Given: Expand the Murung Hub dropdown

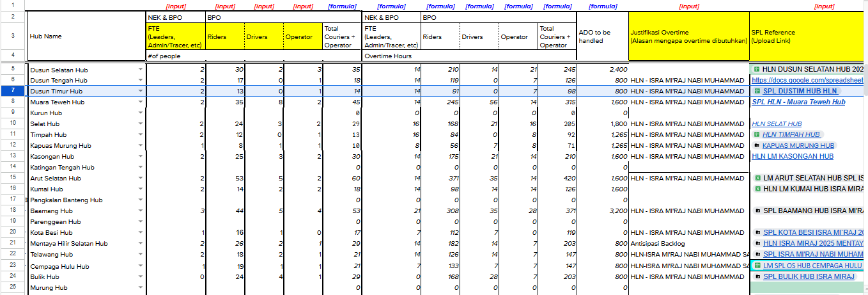Looking at the screenshot, I should [x=140, y=288].
